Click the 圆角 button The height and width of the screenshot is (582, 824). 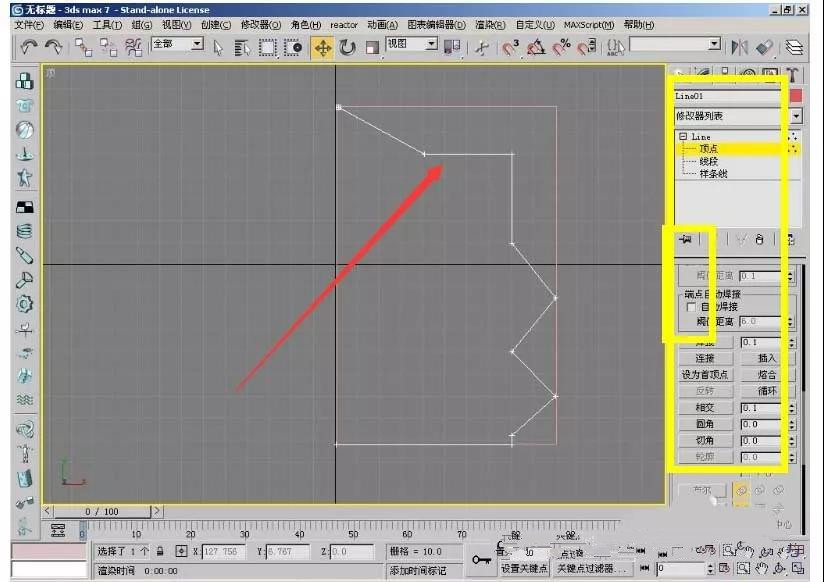point(705,424)
